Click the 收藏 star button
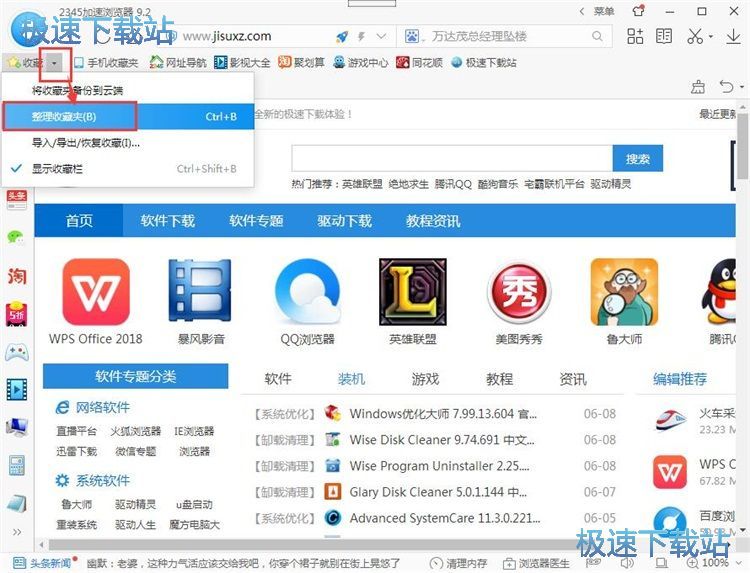The image size is (750, 573). click(x=26, y=63)
